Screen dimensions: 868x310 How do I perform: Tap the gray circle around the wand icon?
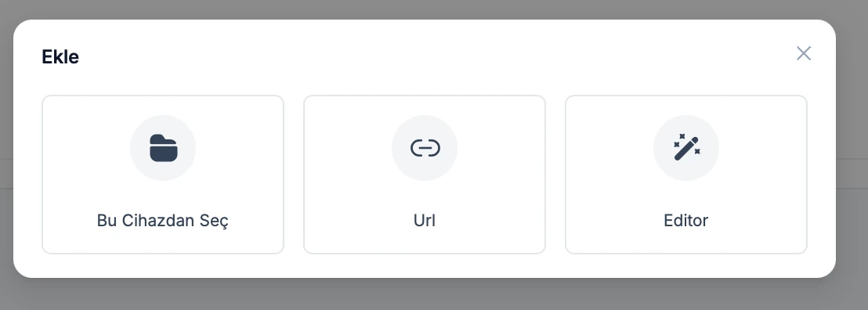686,148
